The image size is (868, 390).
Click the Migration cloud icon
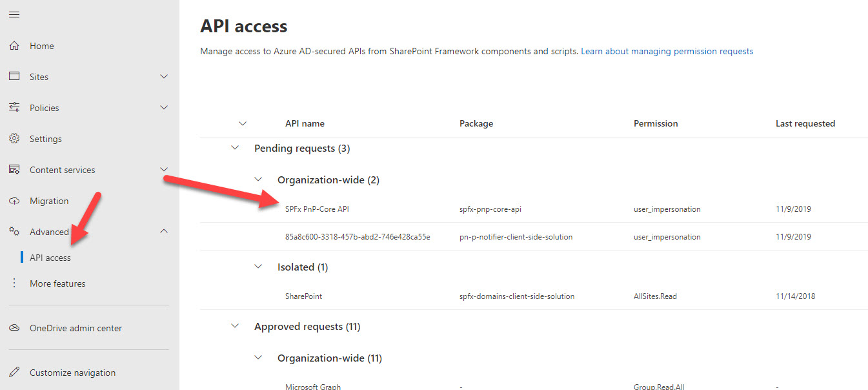coord(14,201)
